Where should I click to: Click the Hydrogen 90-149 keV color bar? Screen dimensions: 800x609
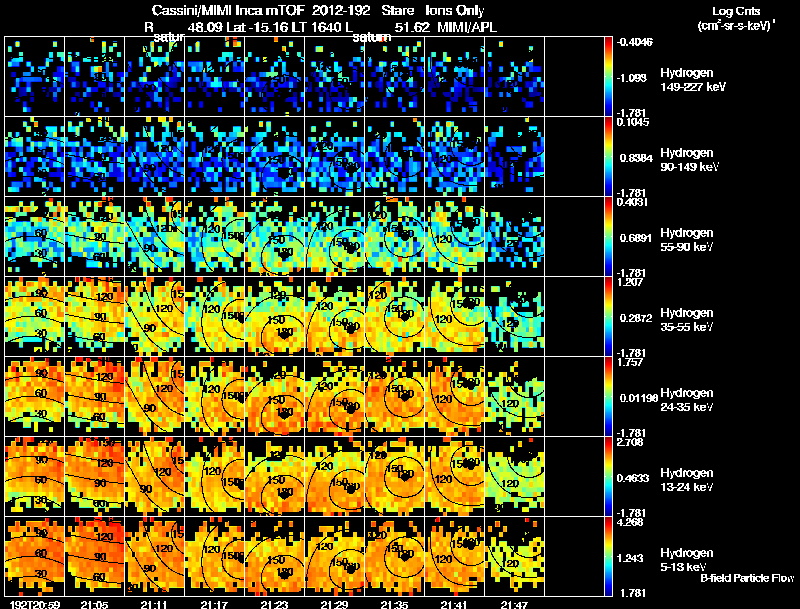point(608,157)
